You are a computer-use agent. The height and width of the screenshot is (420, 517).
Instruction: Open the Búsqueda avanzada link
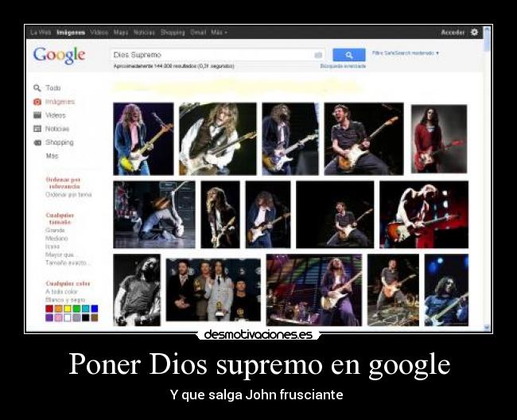pyautogui.click(x=343, y=66)
